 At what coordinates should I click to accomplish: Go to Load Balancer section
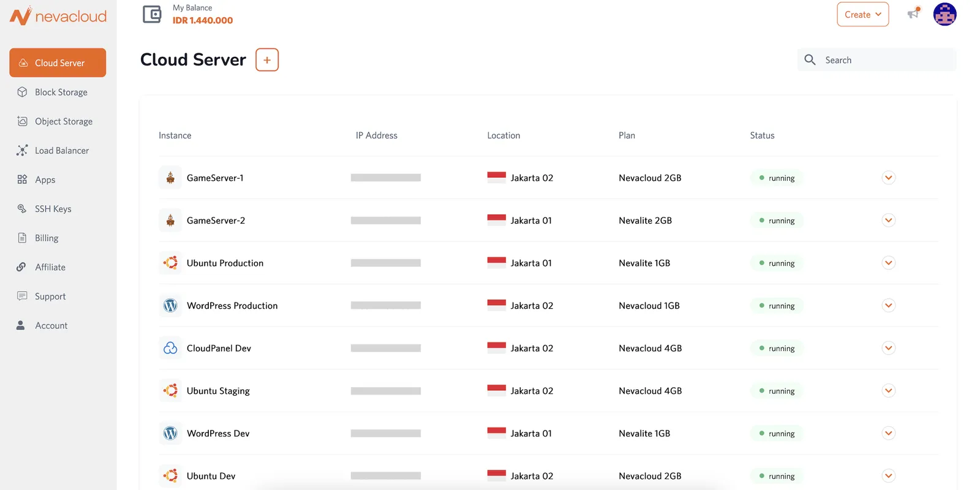point(61,151)
